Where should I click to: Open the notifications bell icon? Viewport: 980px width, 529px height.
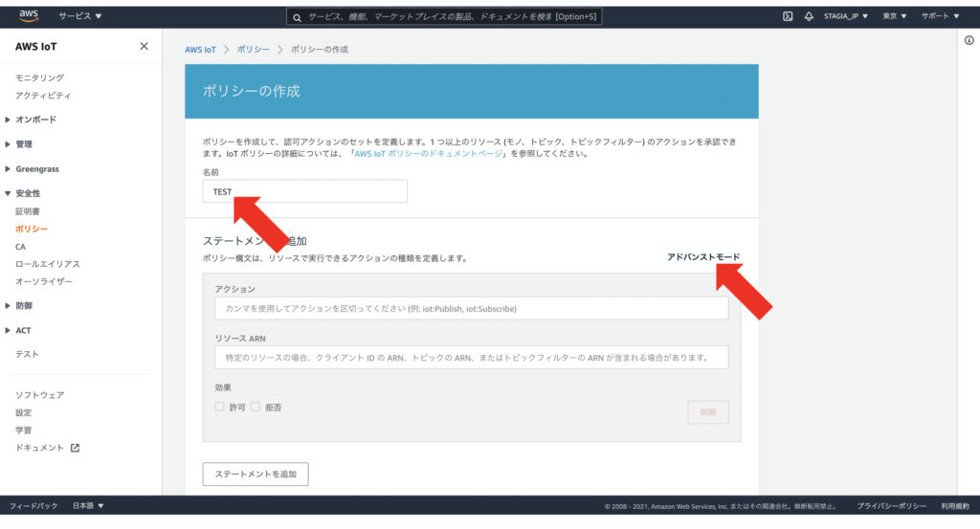coord(808,16)
